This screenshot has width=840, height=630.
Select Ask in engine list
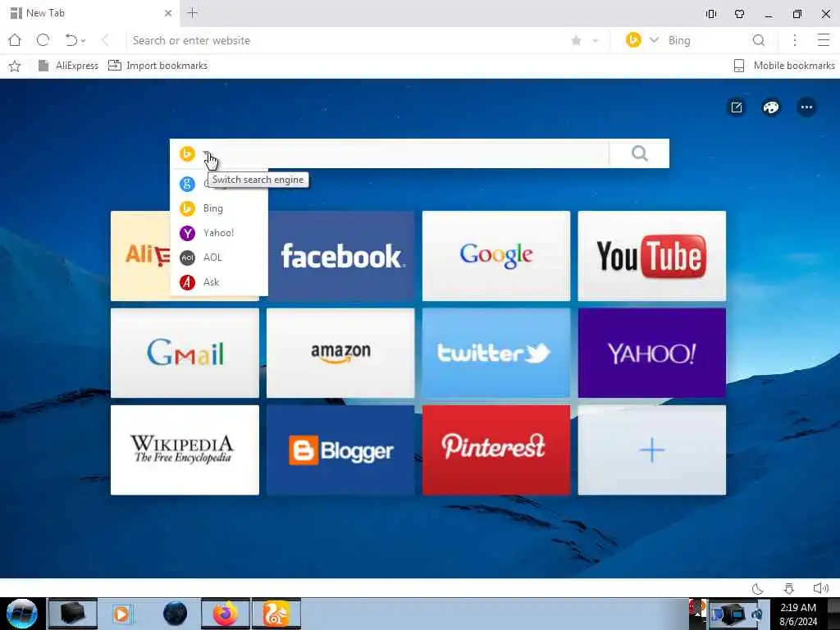pyautogui.click(x=218, y=282)
